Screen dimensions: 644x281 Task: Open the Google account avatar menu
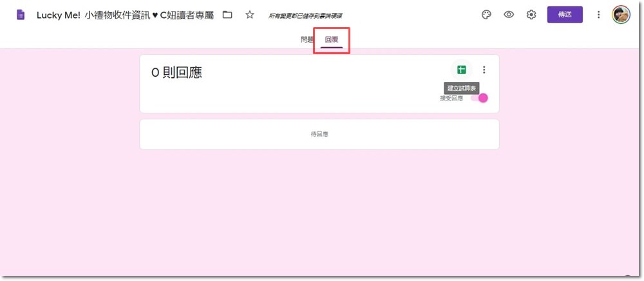tap(621, 15)
